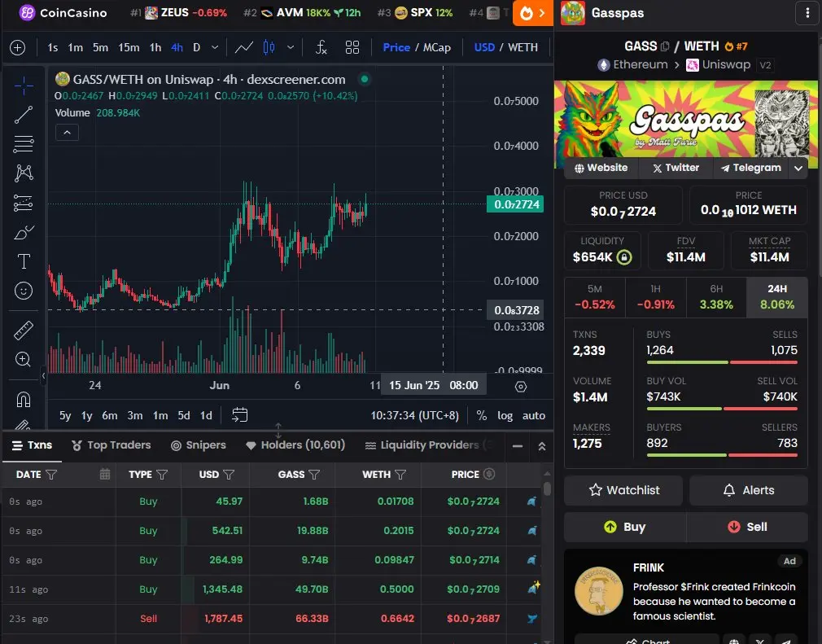Viewport: 822px width, 644px height.
Task: Click the red Sell button
Action: click(x=748, y=527)
